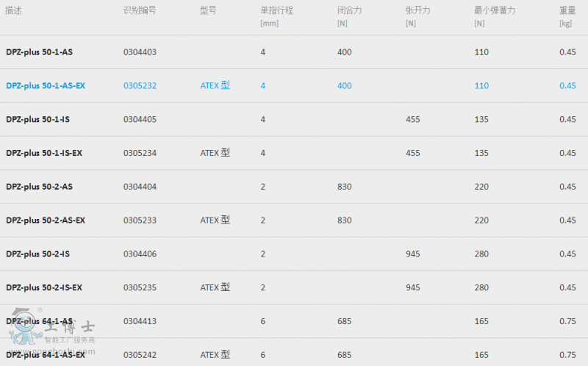Select the DPZ-plus 50-1-IS product name

coord(38,119)
